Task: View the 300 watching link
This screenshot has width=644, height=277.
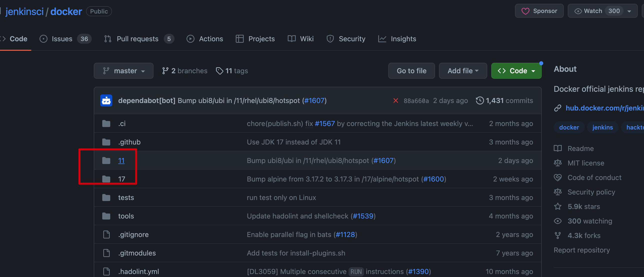Action: (x=590, y=221)
